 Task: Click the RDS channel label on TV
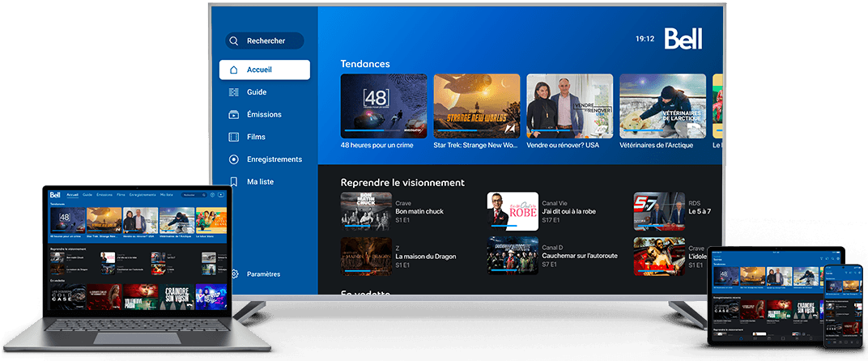coord(694,203)
